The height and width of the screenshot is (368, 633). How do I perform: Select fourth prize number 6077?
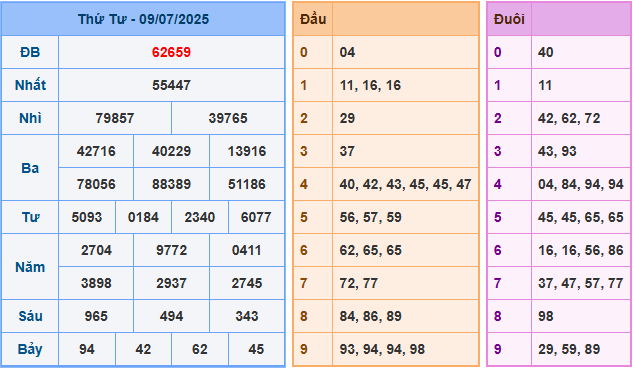(256, 217)
